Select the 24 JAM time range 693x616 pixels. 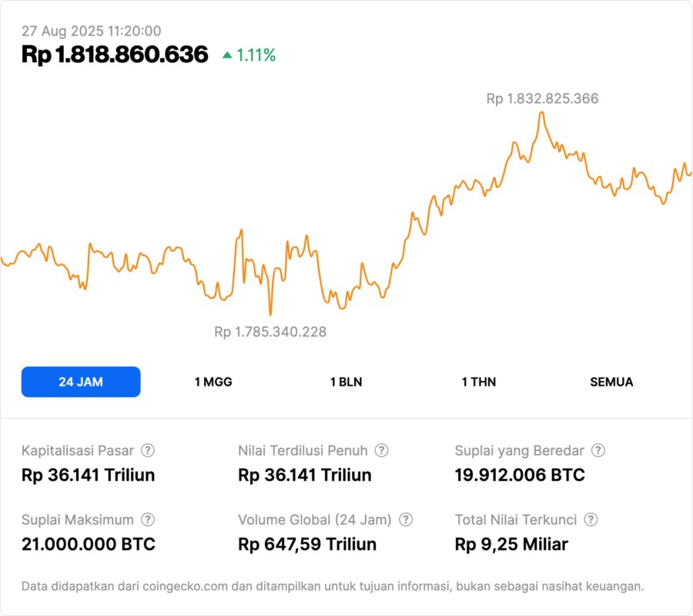tap(81, 382)
